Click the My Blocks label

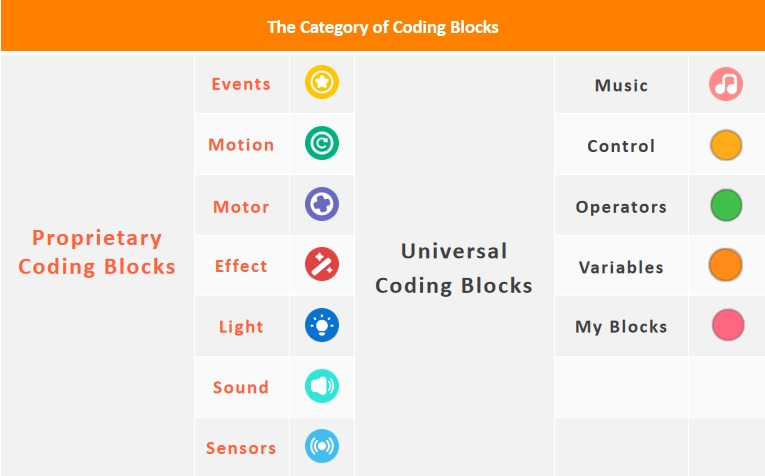click(x=621, y=327)
